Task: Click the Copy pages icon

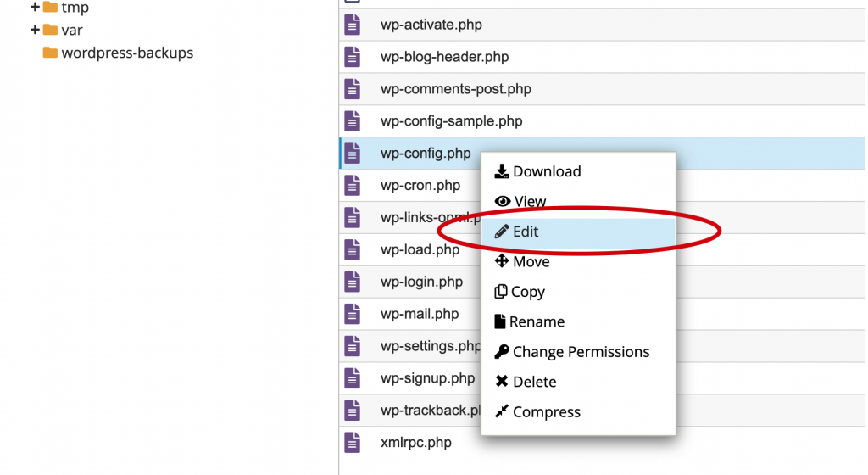Action: pos(500,291)
